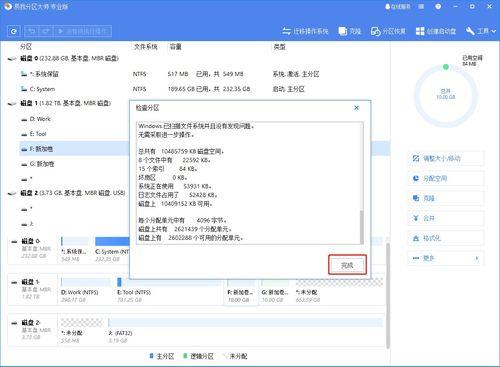Viewport: 500px width, 367px height.
Task: Click the undo arrow icon
Action: (32, 31)
